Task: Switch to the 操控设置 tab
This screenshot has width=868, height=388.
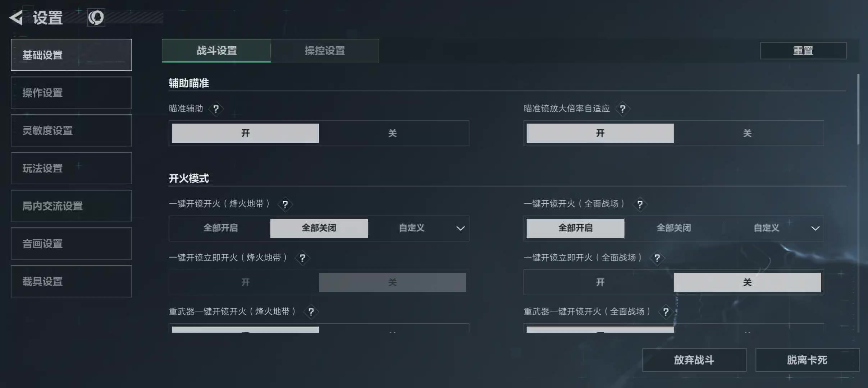Action: tap(325, 51)
